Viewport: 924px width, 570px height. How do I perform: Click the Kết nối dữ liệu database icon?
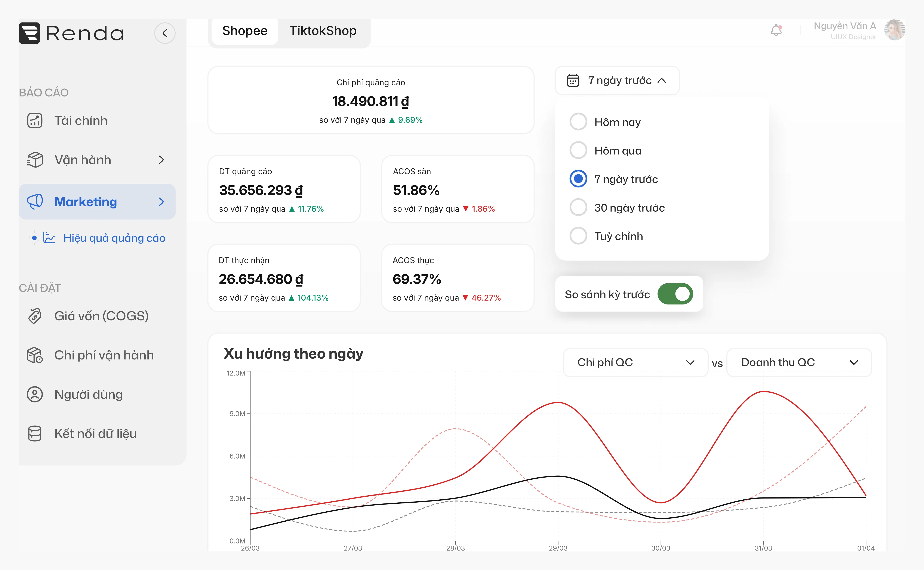(x=35, y=433)
